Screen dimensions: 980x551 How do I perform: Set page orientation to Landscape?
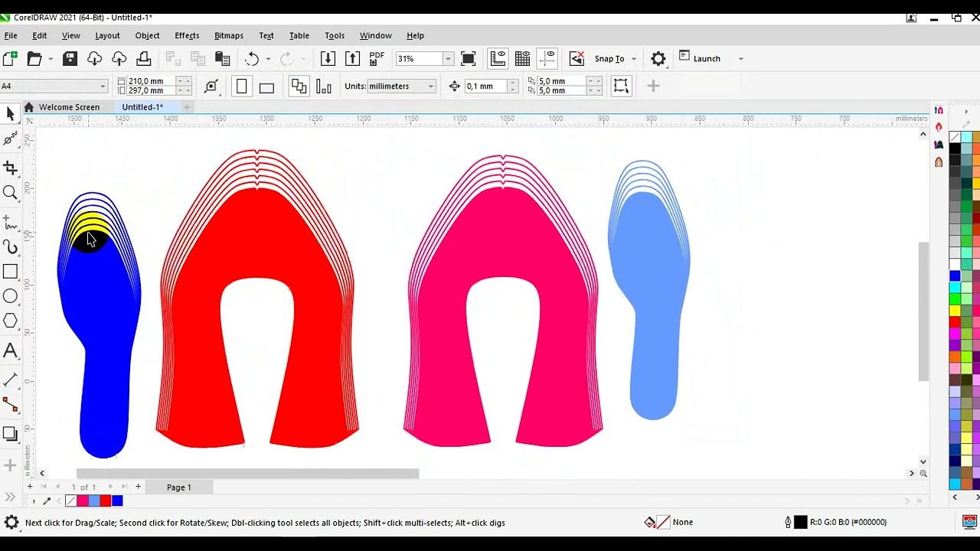pos(266,86)
